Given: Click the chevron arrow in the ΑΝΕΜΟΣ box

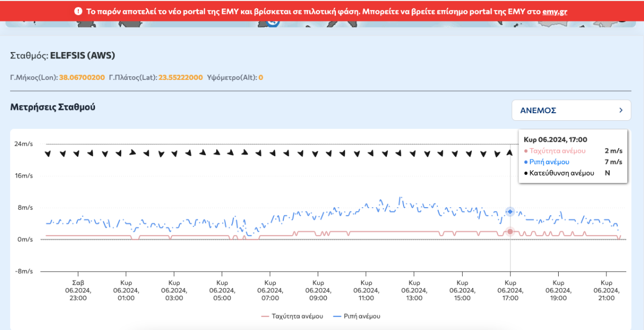Looking at the screenshot, I should pos(621,110).
